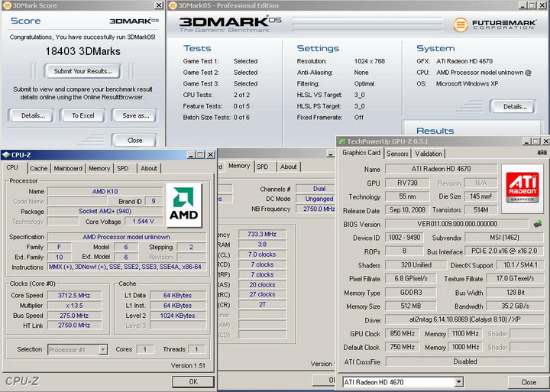Switch to the Cache tab in CPU-Z
This screenshot has width=550, height=392.
(39, 168)
